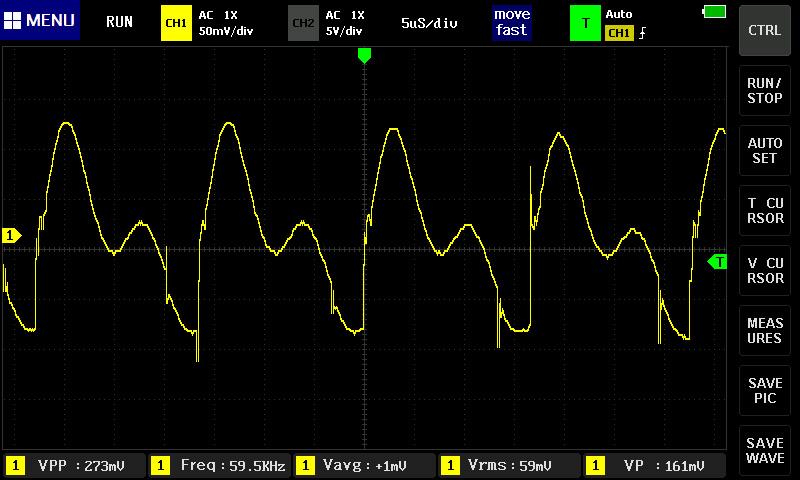The image size is (800, 480).
Task: Open the green T trigger settings
Action: click(585, 23)
